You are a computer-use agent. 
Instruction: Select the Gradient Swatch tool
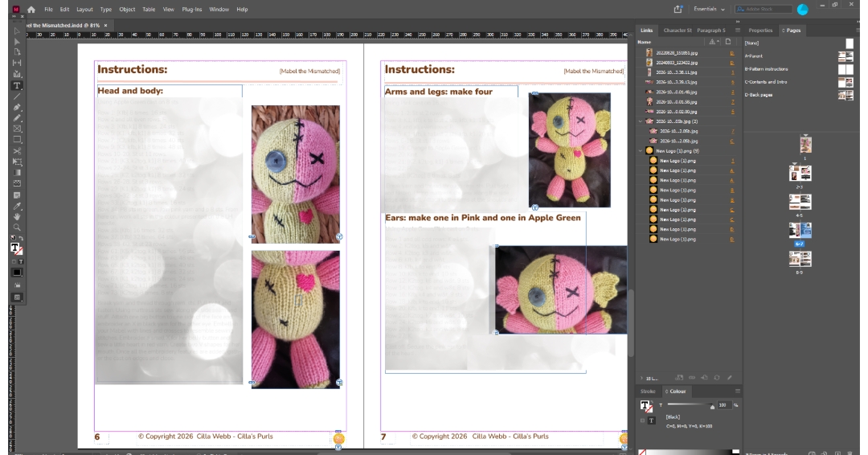[17, 173]
